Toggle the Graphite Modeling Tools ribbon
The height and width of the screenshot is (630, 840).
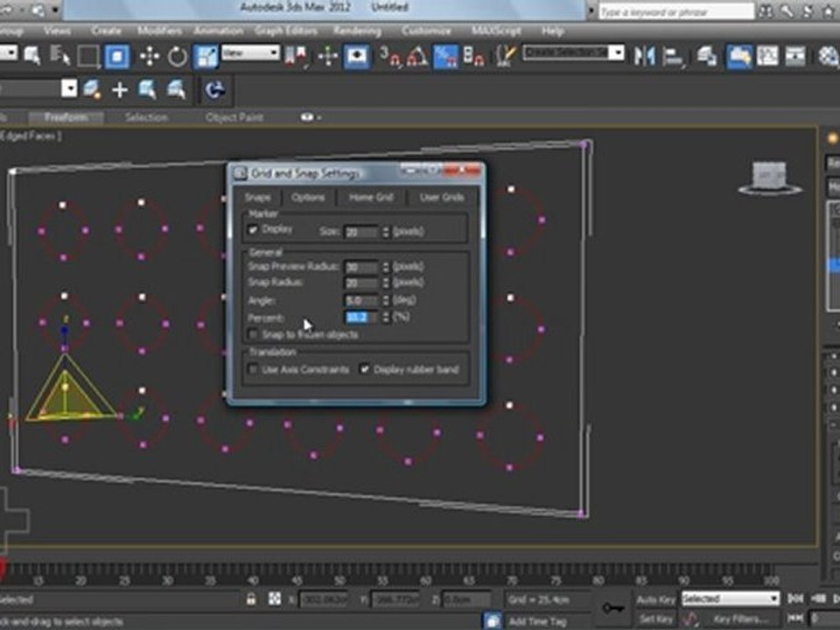pos(738,56)
